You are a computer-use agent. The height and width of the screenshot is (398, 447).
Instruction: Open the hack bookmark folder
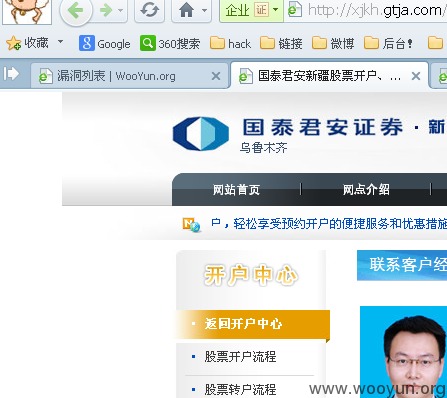coord(230,43)
